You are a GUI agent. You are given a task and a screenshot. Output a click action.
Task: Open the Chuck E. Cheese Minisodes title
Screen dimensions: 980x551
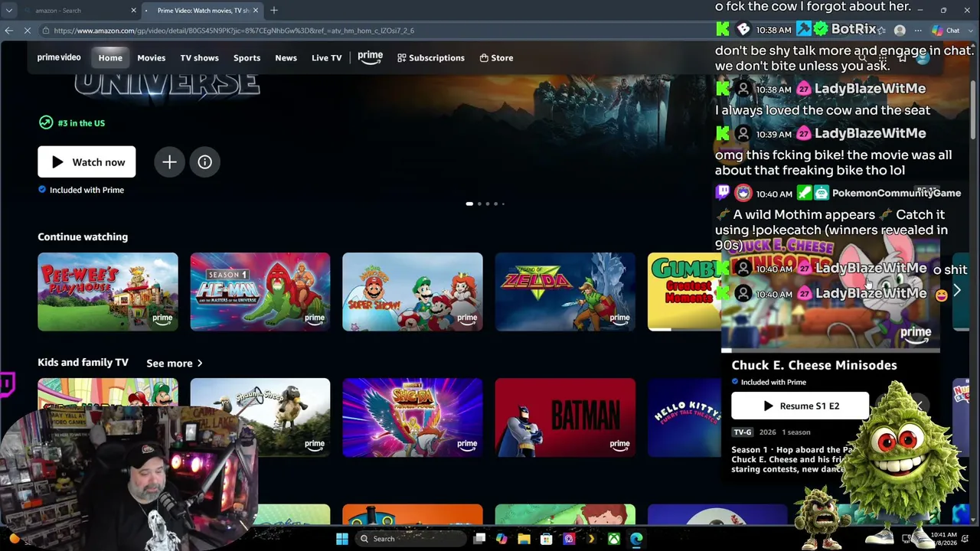pyautogui.click(x=814, y=365)
